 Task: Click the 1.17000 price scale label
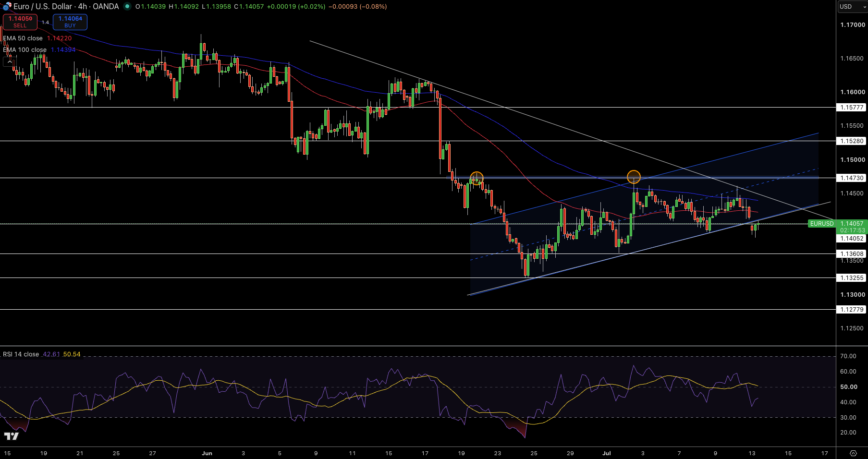pos(852,25)
